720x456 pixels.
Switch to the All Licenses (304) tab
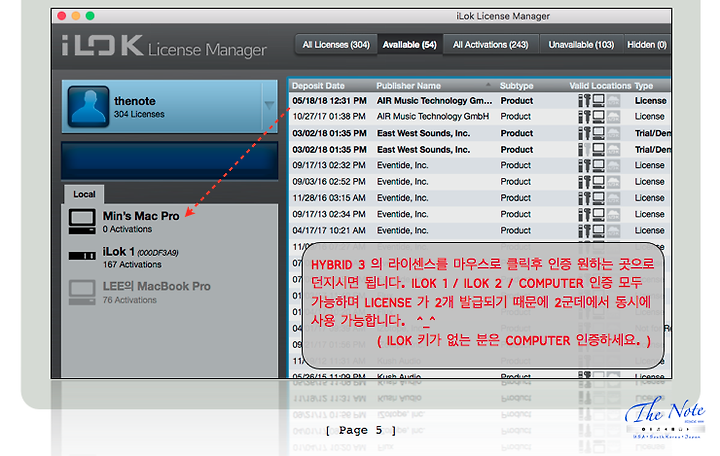pyautogui.click(x=336, y=45)
